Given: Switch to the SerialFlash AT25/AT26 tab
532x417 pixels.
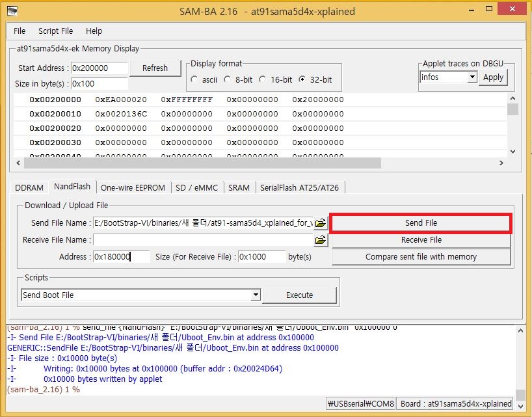Looking at the screenshot, I should pyautogui.click(x=299, y=187).
